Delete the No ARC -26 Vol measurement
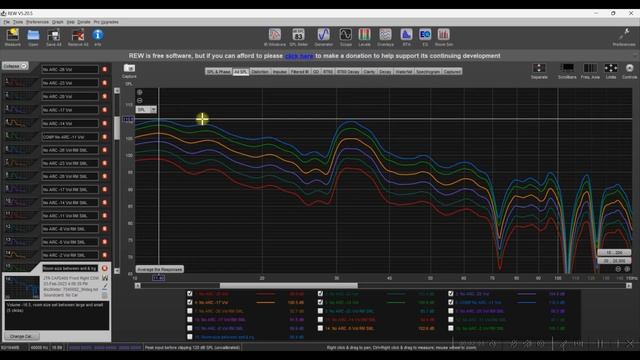This screenshot has height=360, width=640. [104, 69]
